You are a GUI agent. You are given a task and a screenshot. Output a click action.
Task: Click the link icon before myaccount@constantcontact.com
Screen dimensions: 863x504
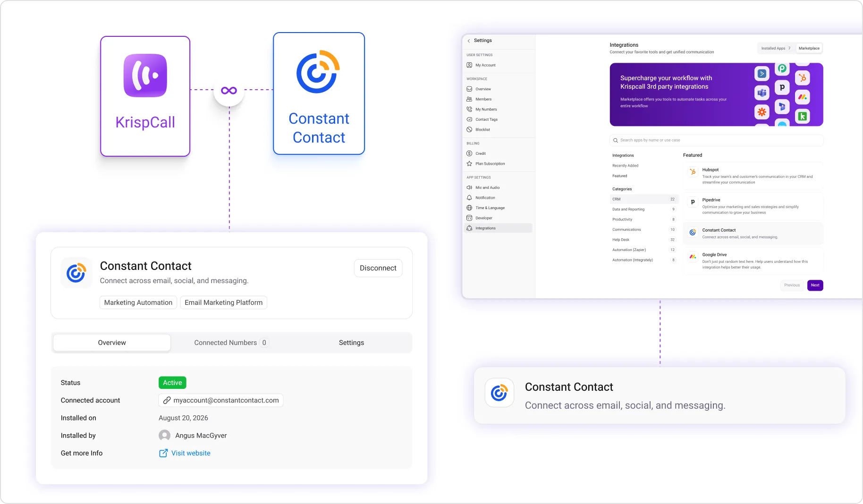tap(167, 400)
